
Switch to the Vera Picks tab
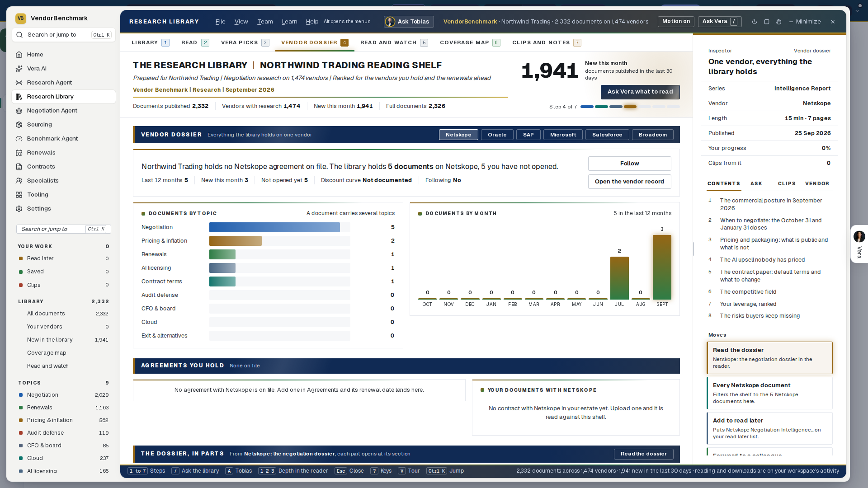click(x=245, y=42)
